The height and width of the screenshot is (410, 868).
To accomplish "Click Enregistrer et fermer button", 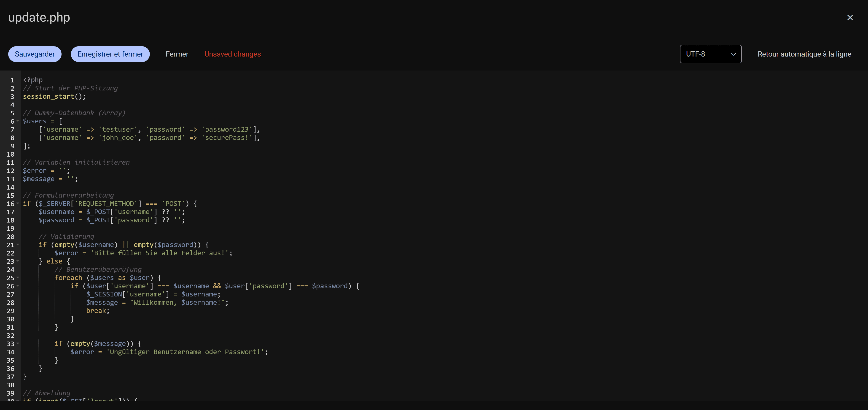I will (x=110, y=54).
